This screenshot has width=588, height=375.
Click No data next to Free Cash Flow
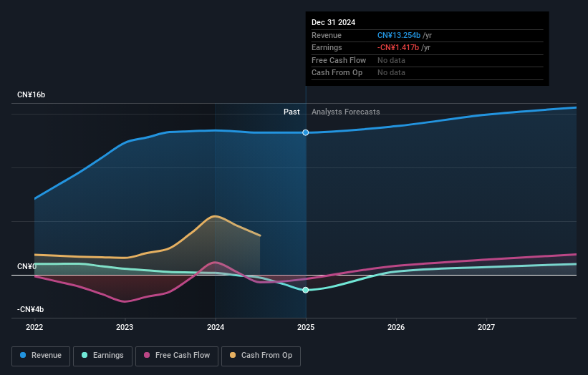[x=392, y=60]
